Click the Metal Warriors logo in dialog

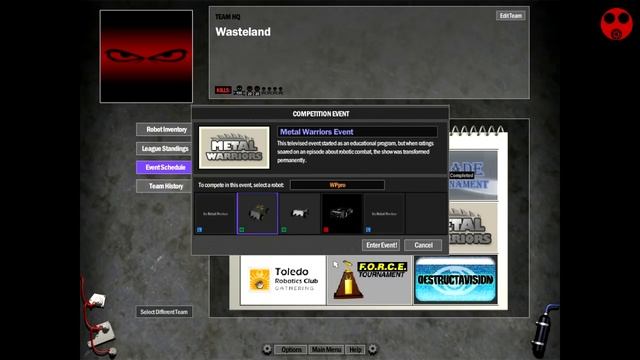(234, 147)
